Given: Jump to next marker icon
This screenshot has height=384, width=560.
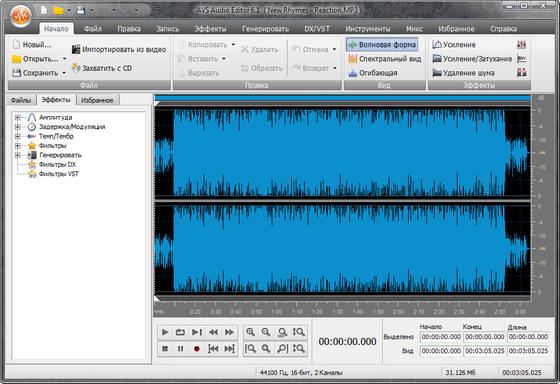Looking at the screenshot, I should point(229,349).
